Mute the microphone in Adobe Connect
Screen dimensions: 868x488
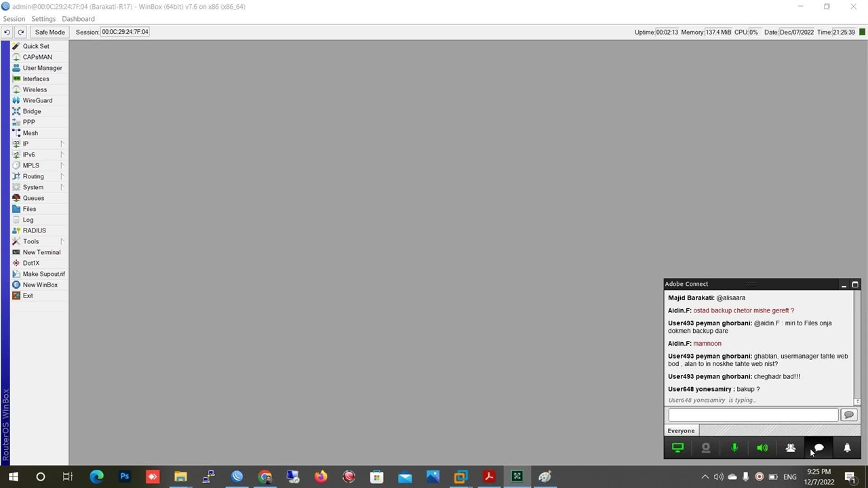coord(734,448)
